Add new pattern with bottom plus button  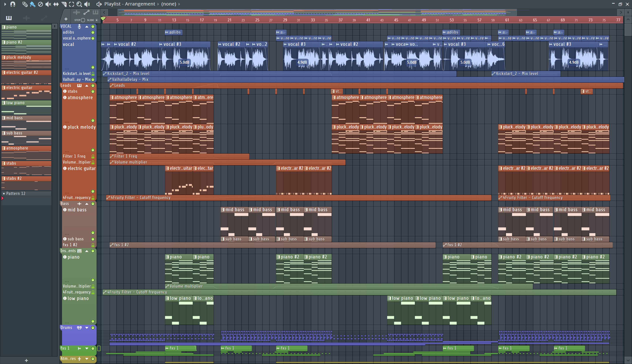tap(26, 360)
